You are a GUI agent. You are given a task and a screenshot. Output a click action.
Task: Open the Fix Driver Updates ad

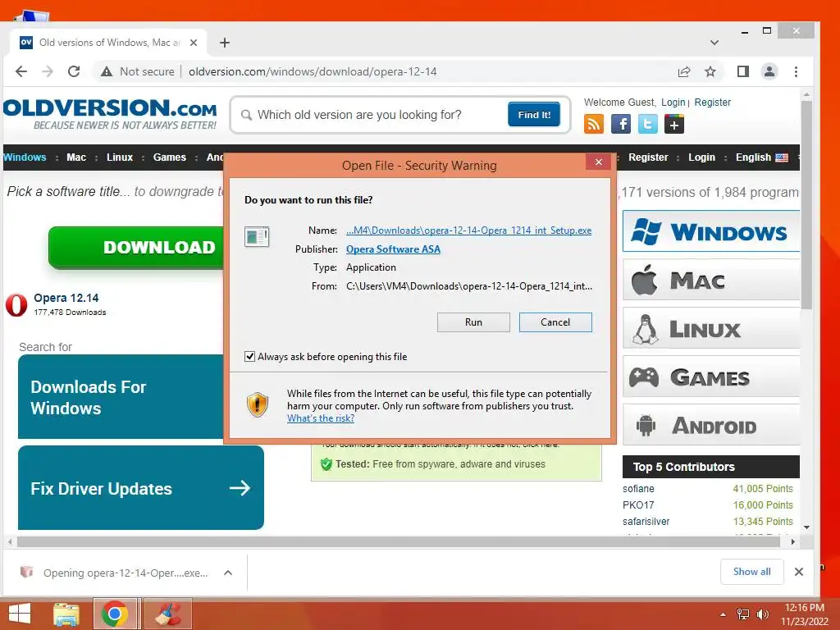click(x=141, y=488)
